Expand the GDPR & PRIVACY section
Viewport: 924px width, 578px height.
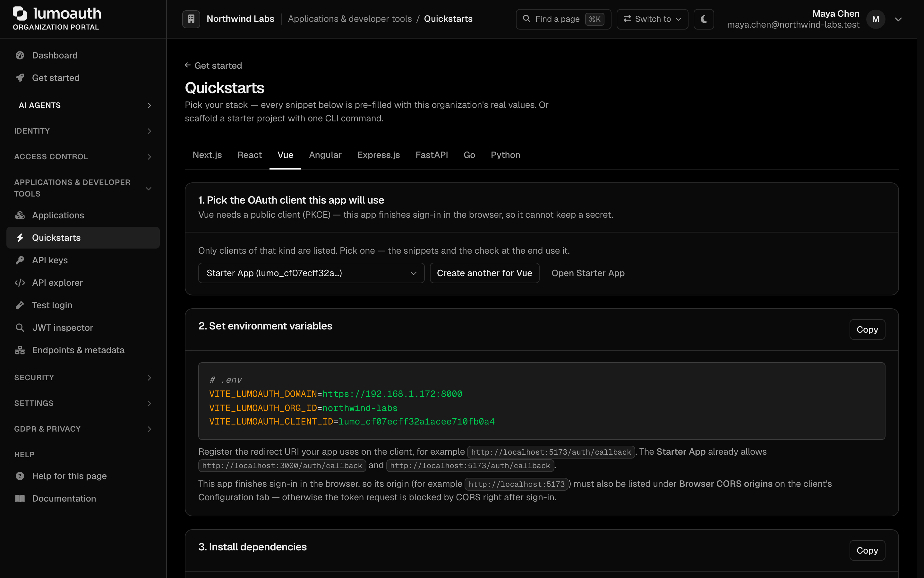[83, 429]
